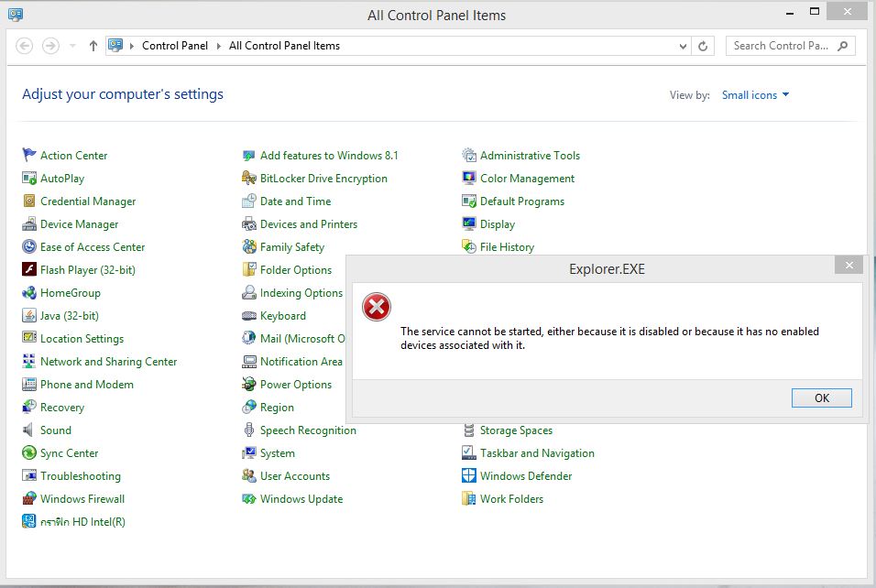Viewport: 876px width, 588px height.
Task: Click OK in the Explorer.EXE dialog
Action: 821,397
